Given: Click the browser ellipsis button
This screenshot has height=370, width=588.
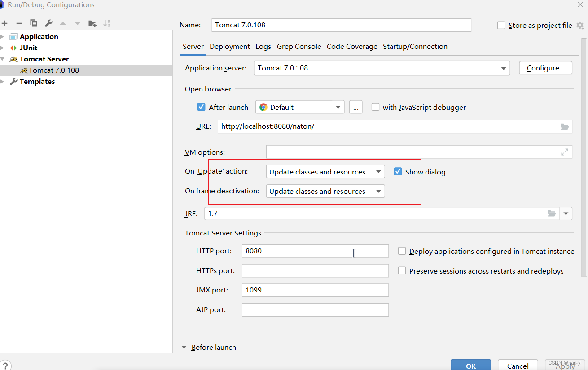Looking at the screenshot, I should point(355,107).
